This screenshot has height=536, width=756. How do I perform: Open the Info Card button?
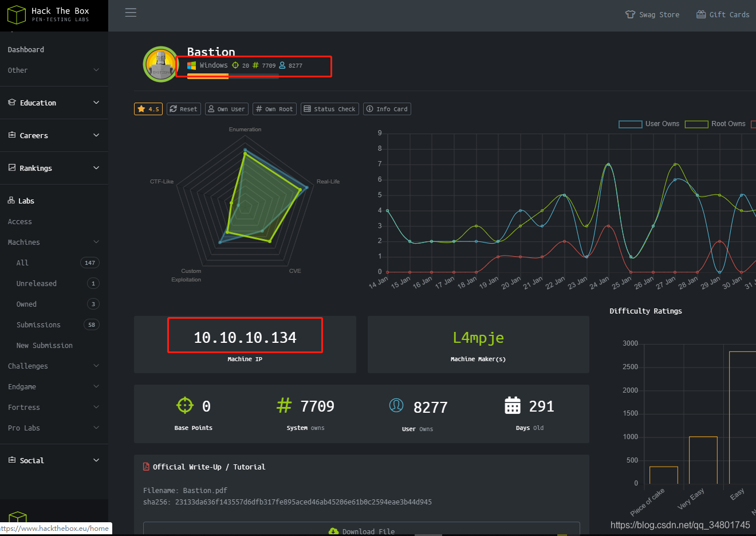pos(387,109)
